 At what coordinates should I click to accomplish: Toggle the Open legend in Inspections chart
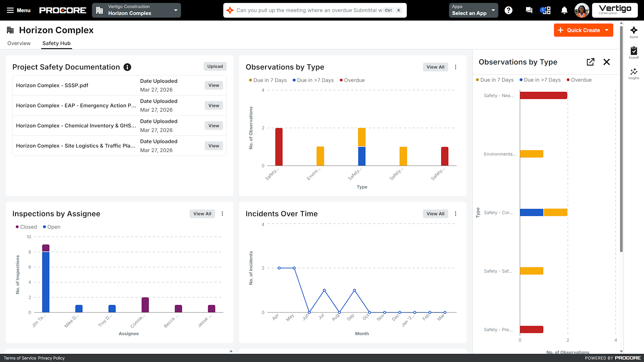point(51,227)
